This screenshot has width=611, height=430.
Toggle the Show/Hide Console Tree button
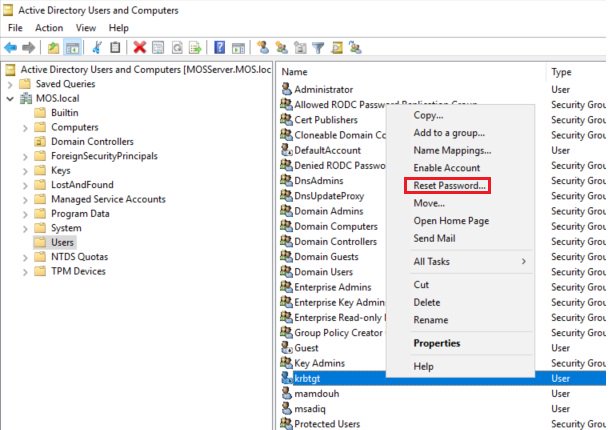tap(72, 48)
